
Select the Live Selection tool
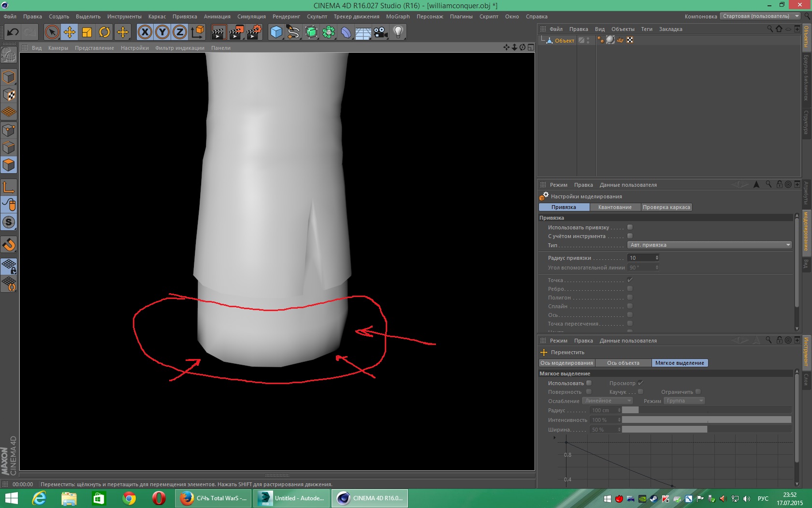tap(52, 32)
